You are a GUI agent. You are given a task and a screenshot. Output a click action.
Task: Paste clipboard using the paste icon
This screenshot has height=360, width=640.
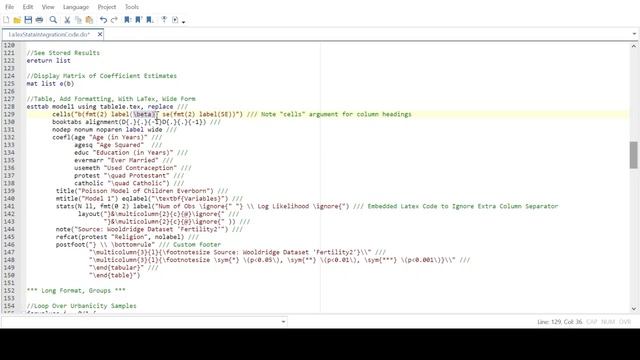click(x=89, y=20)
